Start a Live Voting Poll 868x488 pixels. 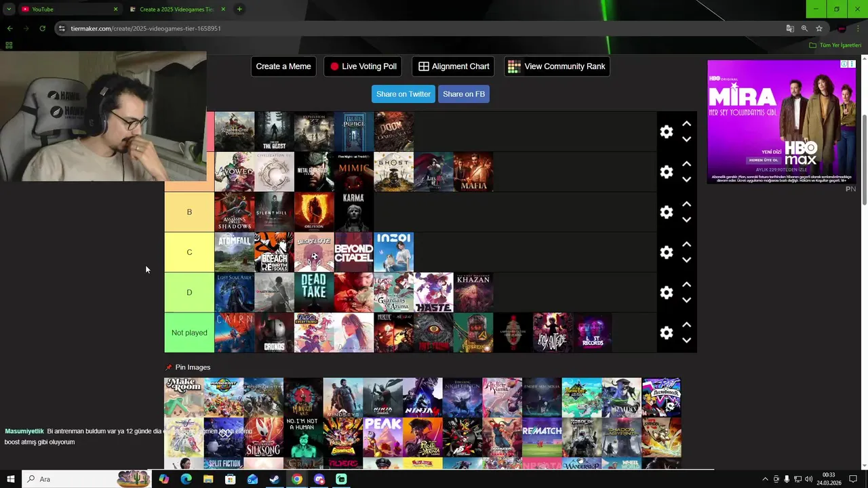363,66
